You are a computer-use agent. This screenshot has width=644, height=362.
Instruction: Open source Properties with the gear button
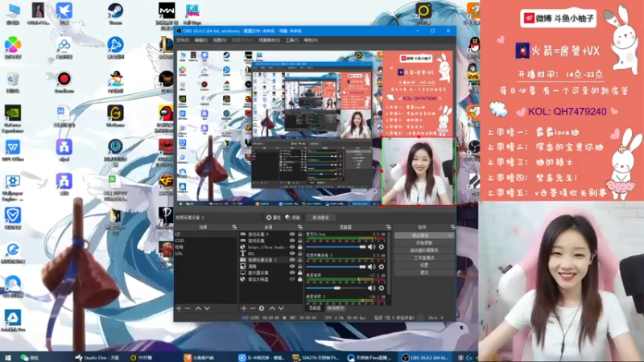tap(273, 217)
